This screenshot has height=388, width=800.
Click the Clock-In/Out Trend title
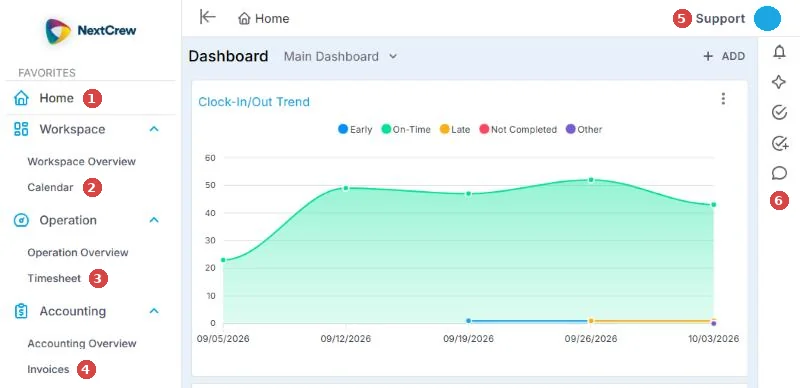pos(254,102)
